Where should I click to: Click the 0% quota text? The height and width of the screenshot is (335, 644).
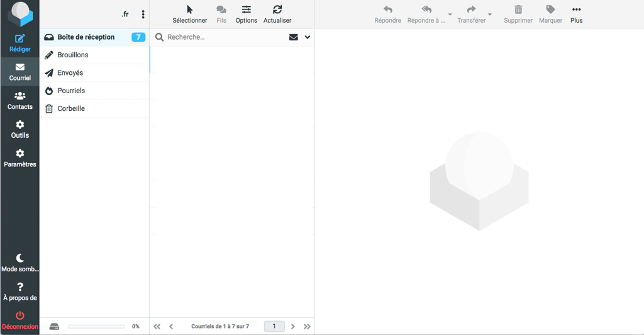[136, 327]
